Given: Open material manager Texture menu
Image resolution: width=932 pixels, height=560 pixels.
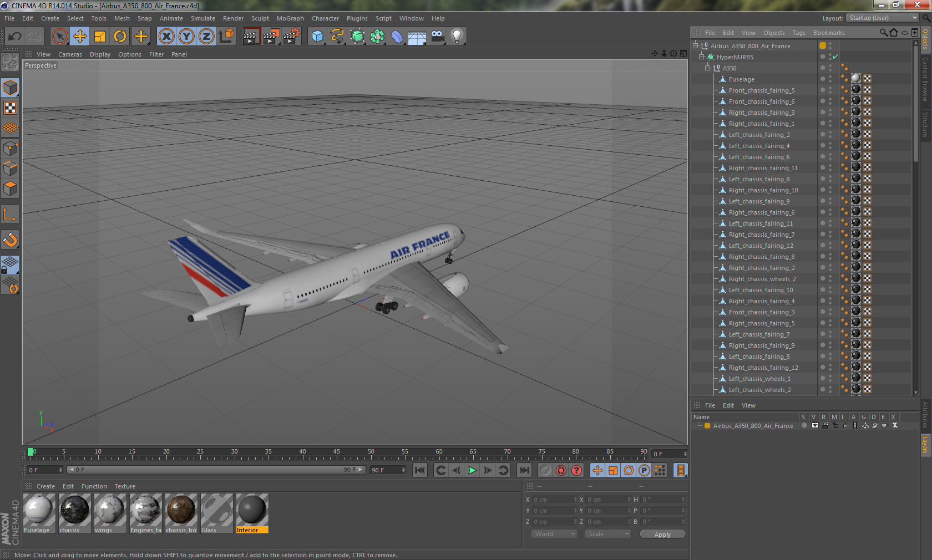Looking at the screenshot, I should 125,486.
